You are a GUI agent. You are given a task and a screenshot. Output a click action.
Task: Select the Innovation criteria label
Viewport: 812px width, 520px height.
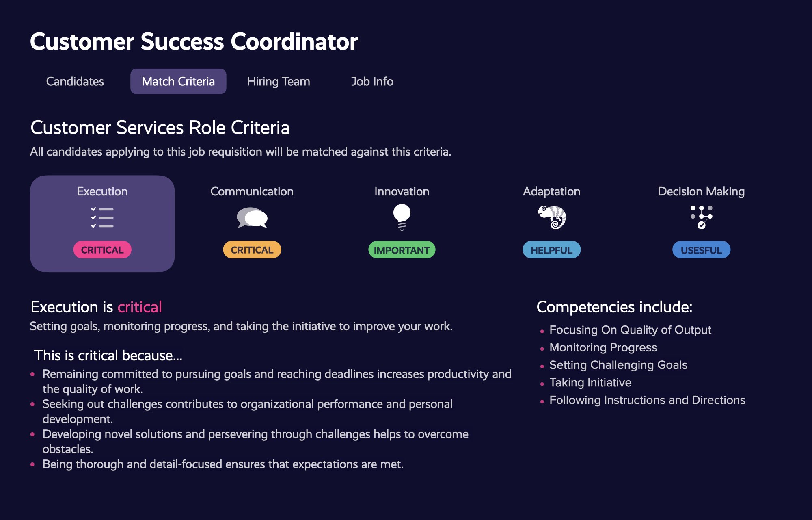[402, 191]
